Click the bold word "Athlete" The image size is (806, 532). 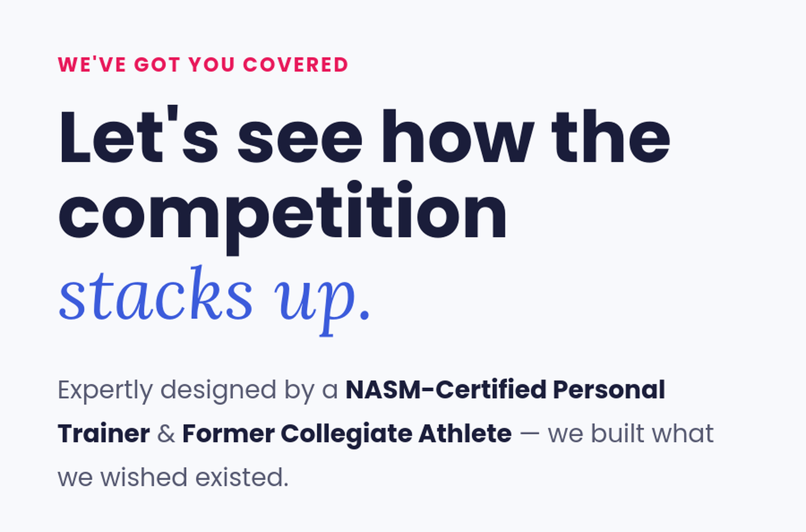(x=465, y=433)
